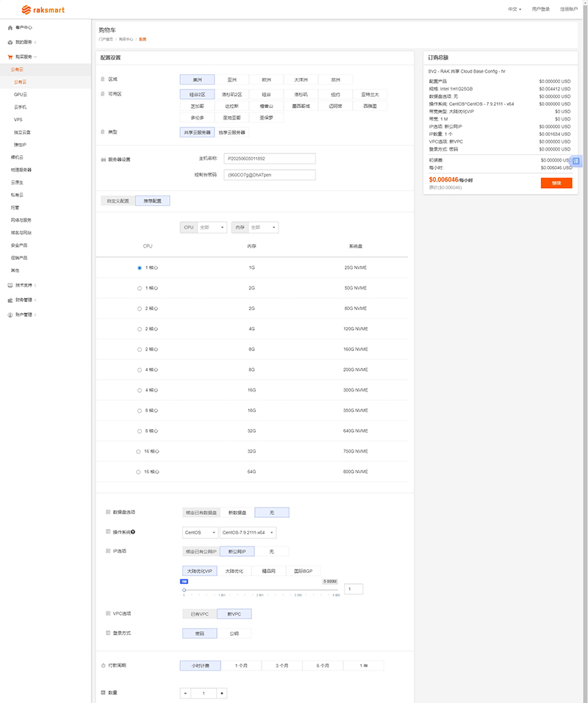Viewport: 588px width, 703px height.
Task: Select the 1个月 billing cycle
Action: click(241, 666)
